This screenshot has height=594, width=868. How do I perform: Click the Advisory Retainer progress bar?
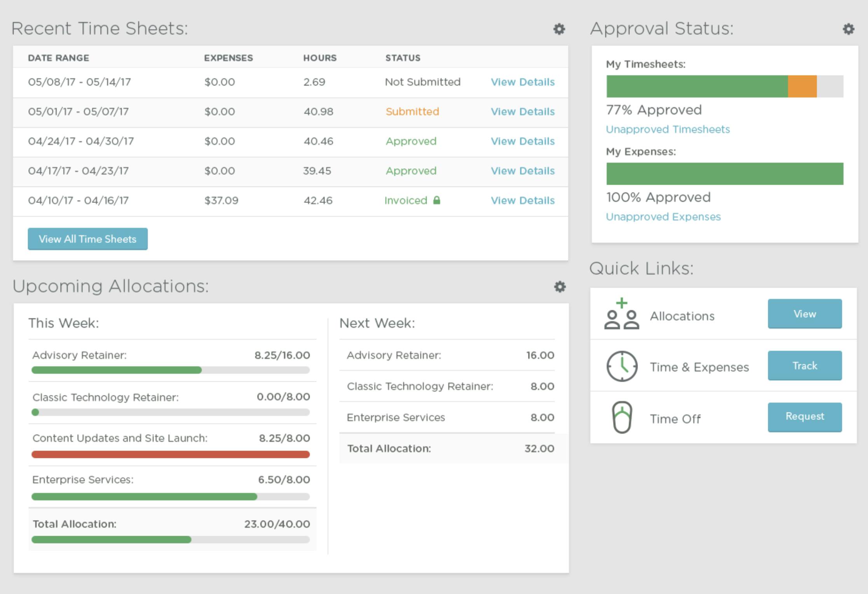coord(171,370)
